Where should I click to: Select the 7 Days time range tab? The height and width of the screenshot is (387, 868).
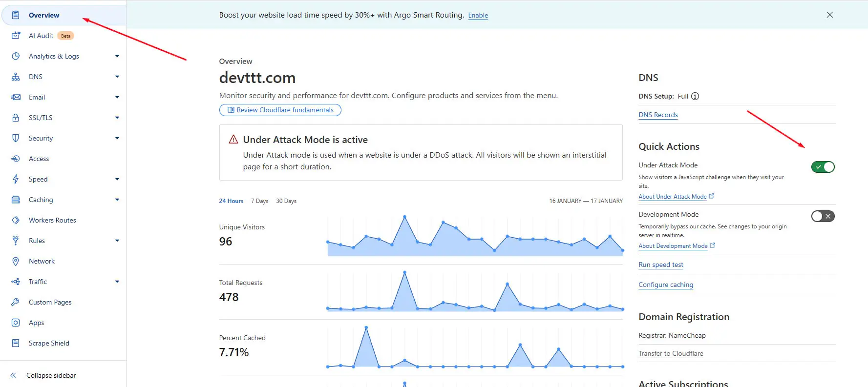[x=259, y=201]
